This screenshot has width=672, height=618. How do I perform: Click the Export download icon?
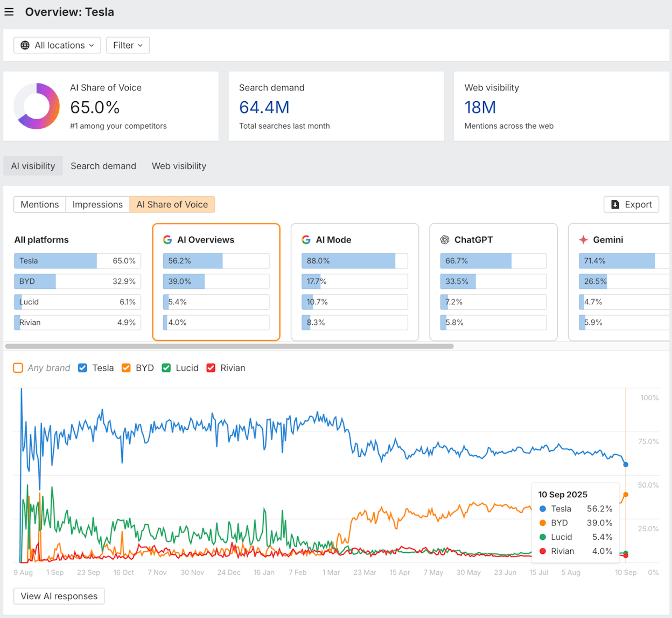pyautogui.click(x=615, y=205)
